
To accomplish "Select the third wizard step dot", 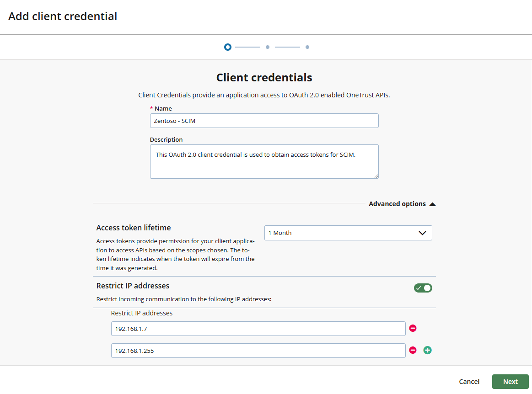I will pyautogui.click(x=307, y=47).
